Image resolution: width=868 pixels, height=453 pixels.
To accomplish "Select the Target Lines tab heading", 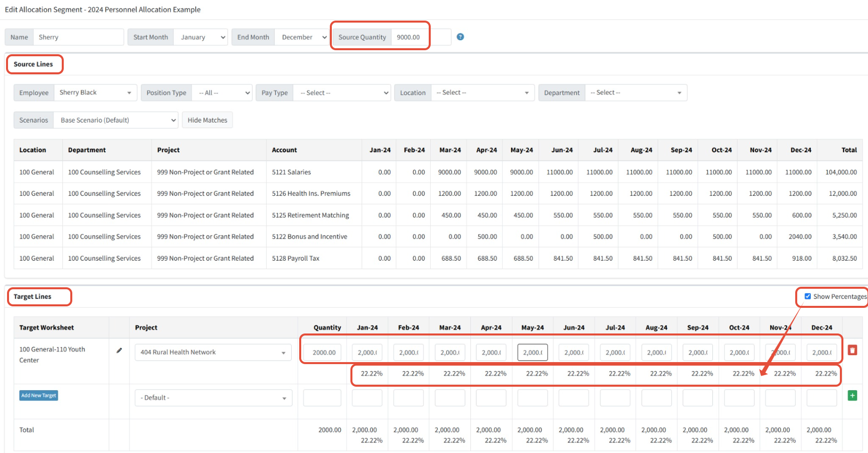I will click(x=33, y=297).
